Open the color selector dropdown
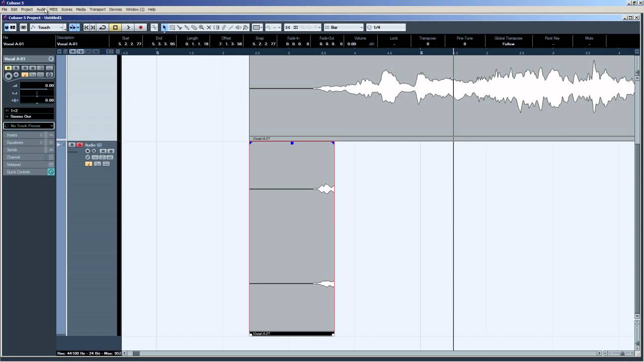Image resolution: width=644 pixels, height=362 pixels. click(x=257, y=27)
